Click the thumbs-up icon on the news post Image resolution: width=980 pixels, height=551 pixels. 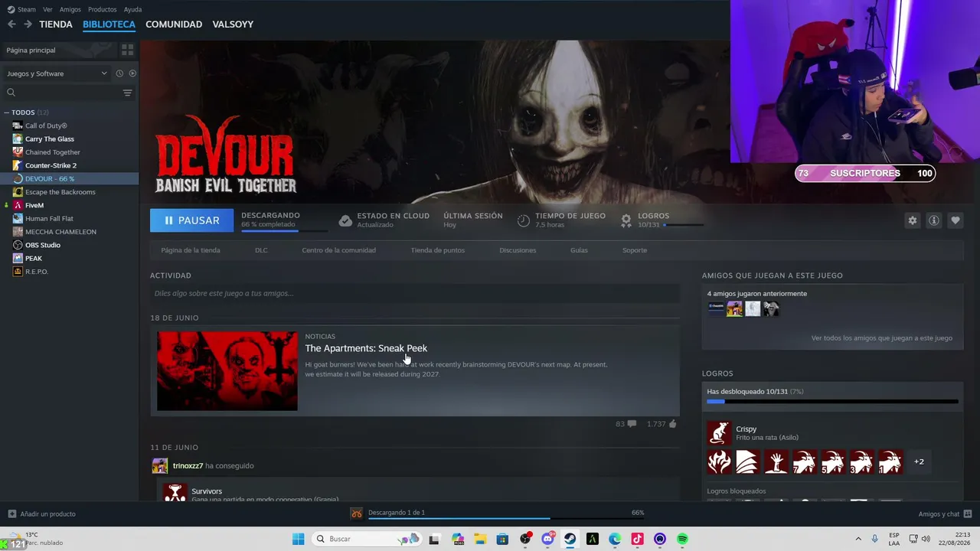pyautogui.click(x=672, y=424)
